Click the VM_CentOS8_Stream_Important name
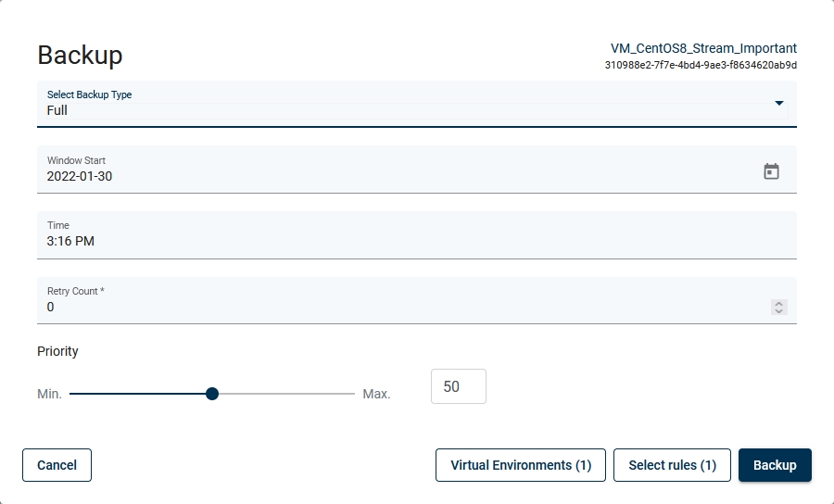 click(703, 48)
